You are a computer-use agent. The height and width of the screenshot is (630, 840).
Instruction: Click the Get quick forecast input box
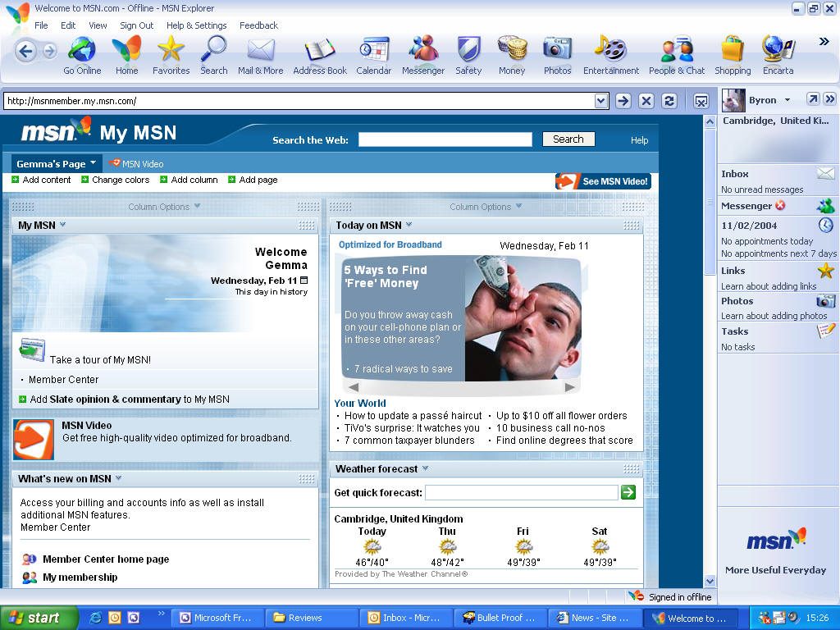pos(521,492)
